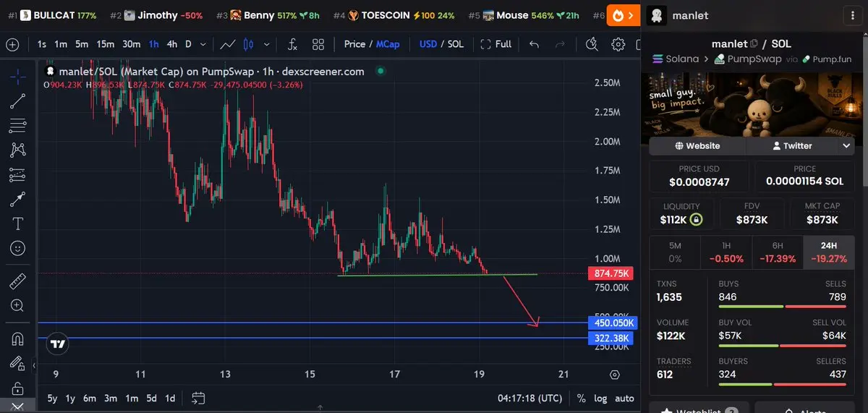Set interval to 15m
868x413 pixels.
(x=106, y=44)
